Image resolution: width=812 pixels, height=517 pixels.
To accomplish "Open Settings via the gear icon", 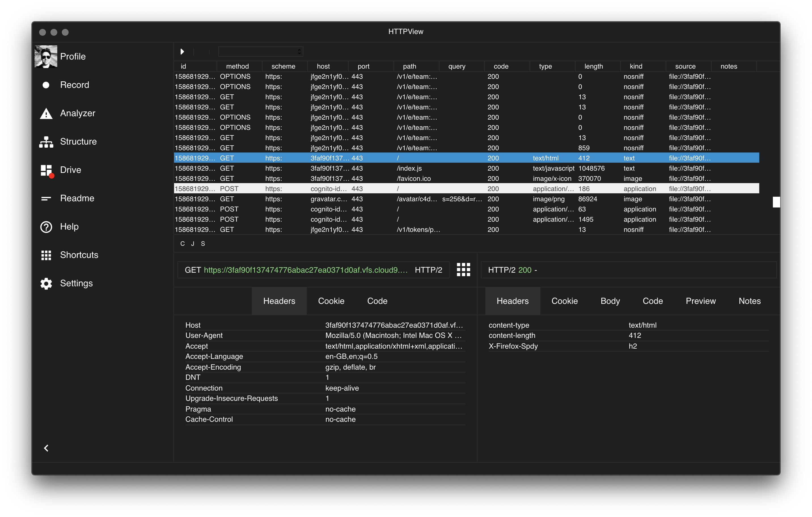I will (x=46, y=283).
